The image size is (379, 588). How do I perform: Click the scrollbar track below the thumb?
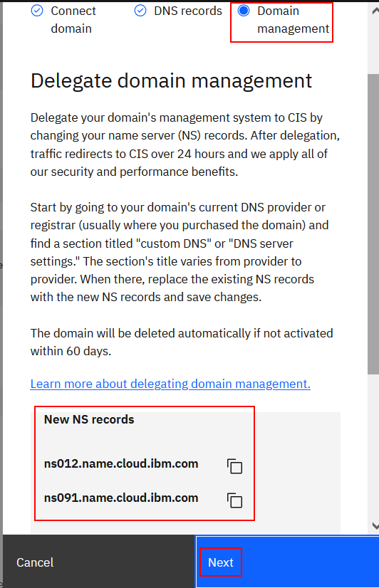click(x=373, y=446)
